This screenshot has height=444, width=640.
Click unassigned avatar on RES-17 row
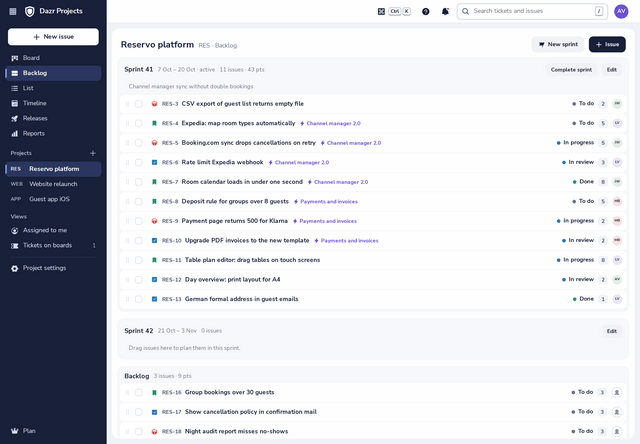617,412
